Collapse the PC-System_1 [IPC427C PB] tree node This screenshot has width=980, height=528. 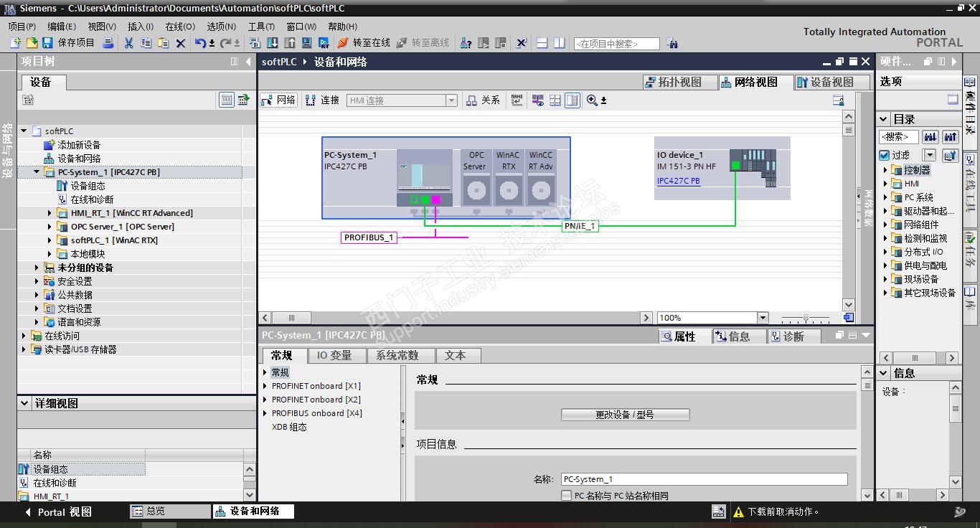click(37, 172)
